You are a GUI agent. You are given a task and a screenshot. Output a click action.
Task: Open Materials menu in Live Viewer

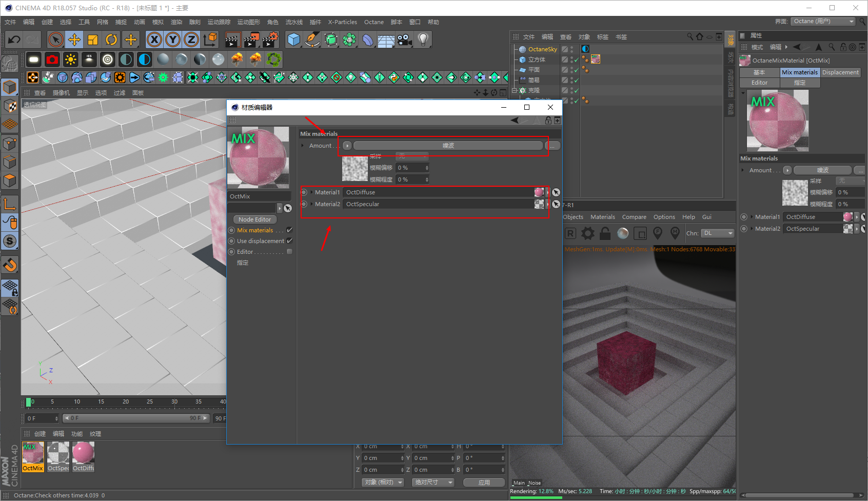[603, 217]
